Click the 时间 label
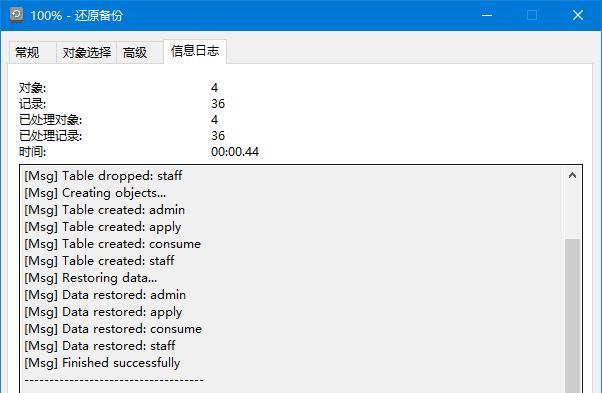Viewport: 602px width, 393px height. point(32,152)
